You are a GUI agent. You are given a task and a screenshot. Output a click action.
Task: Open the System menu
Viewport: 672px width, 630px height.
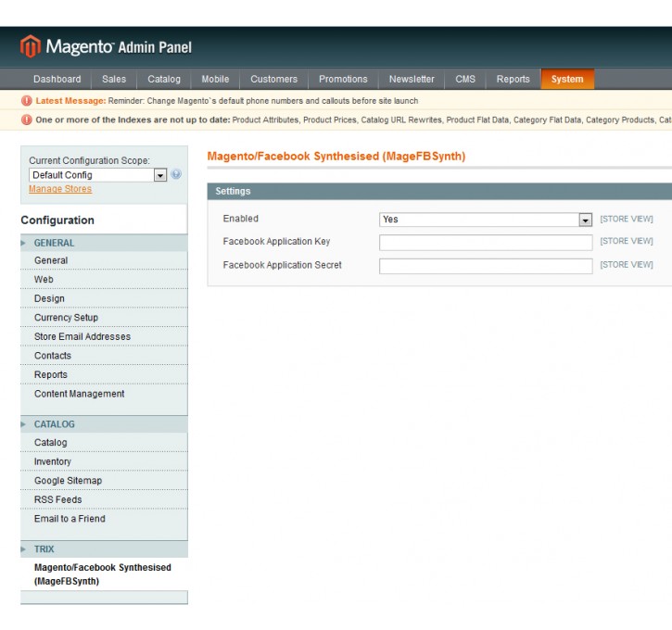point(567,80)
